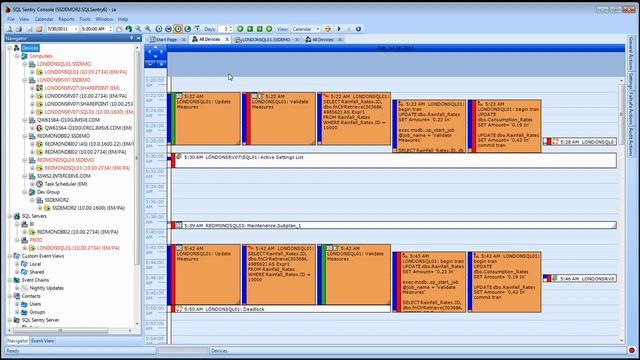This screenshot has height=360, width=640.
Task: Select SSWS2.INTERCERVE.COM computer
Action: [64, 176]
